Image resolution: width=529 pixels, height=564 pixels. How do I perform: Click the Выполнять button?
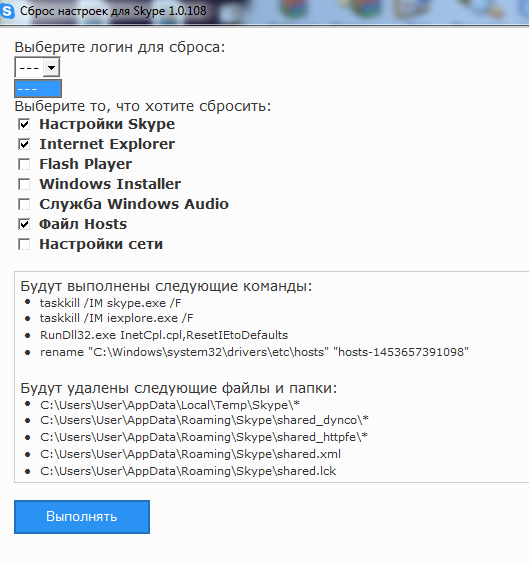82,517
